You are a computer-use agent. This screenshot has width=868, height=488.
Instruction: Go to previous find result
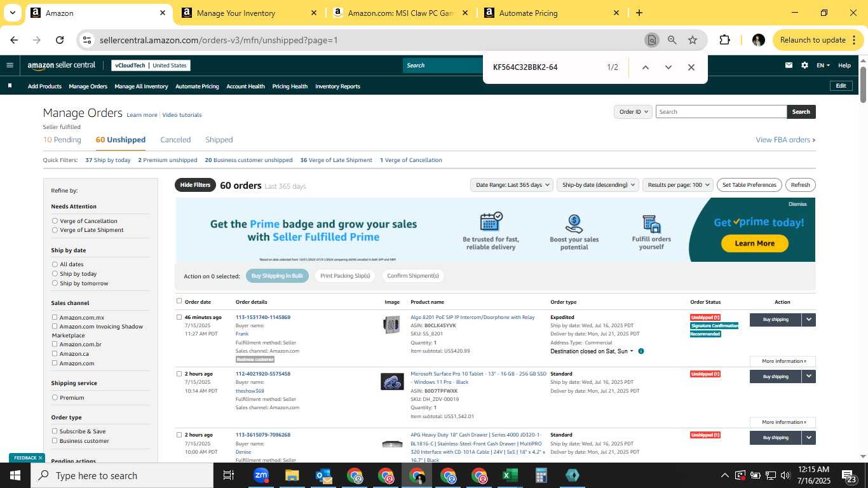pos(645,67)
